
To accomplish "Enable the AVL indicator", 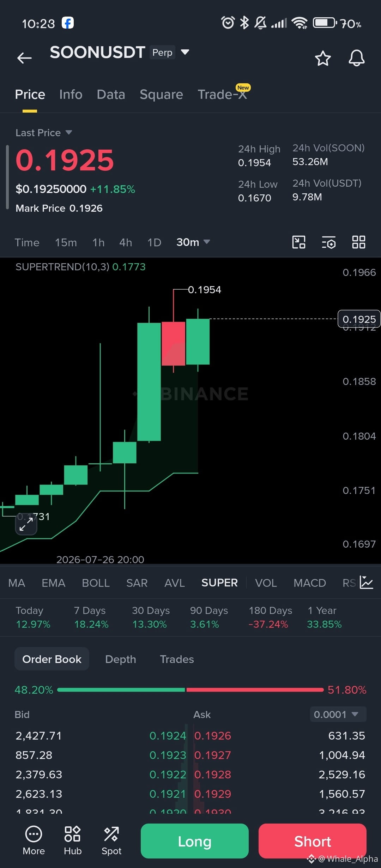I will tap(175, 583).
